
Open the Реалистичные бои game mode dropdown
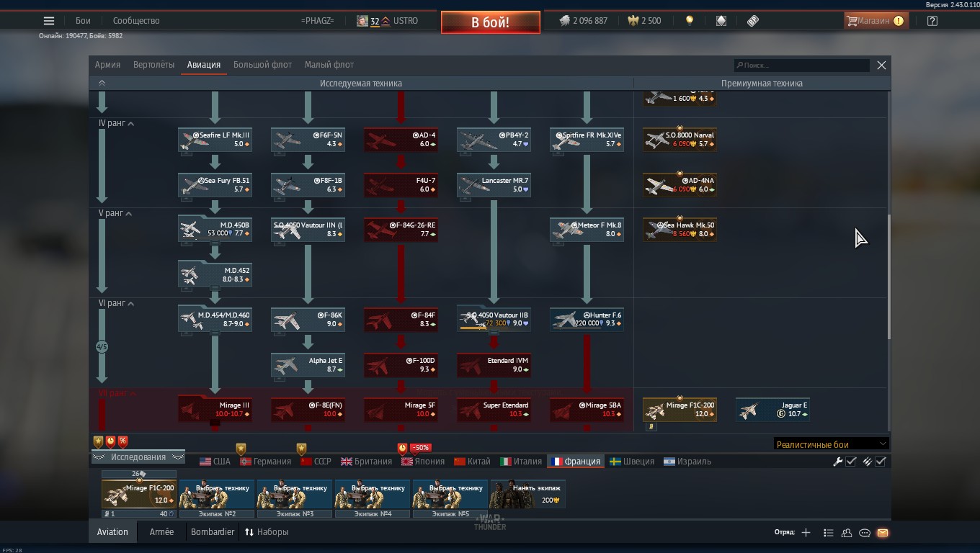pyautogui.click(x=831, y=444)
